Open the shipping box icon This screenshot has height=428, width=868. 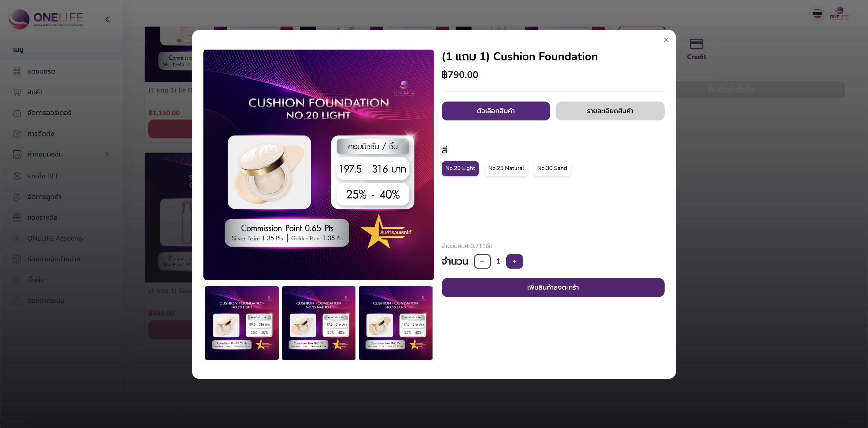17,133
